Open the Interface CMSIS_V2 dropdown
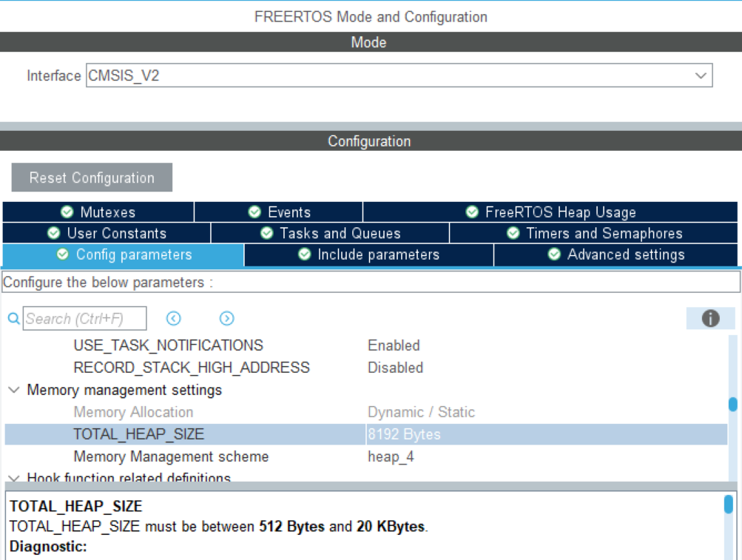 [x=399, y=75]
